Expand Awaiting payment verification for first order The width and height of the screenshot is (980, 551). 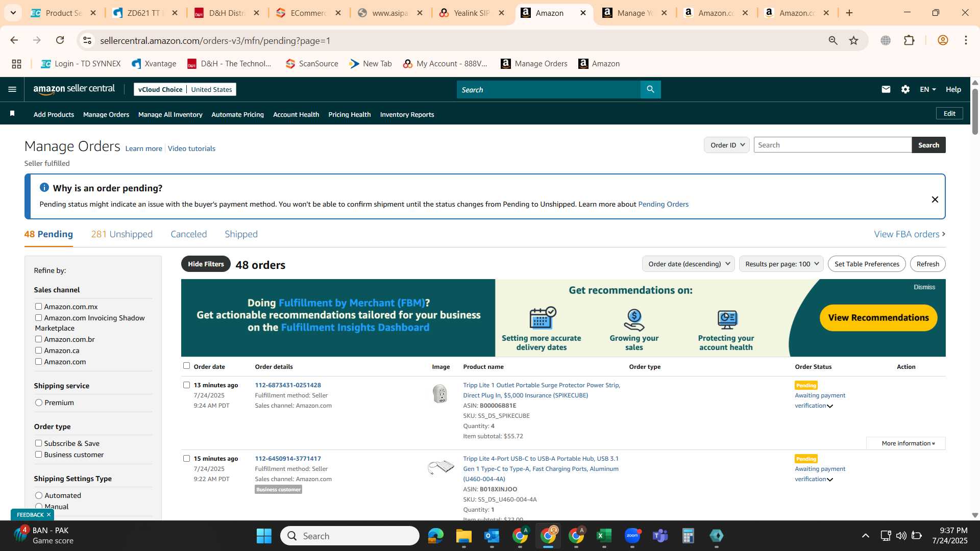point(829,406)
